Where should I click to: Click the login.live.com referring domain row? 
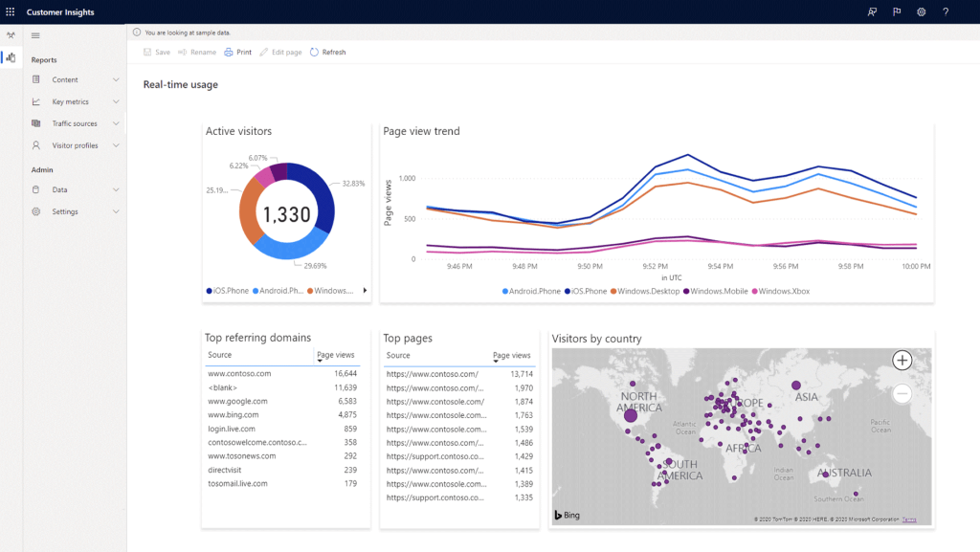click(282, 429)
